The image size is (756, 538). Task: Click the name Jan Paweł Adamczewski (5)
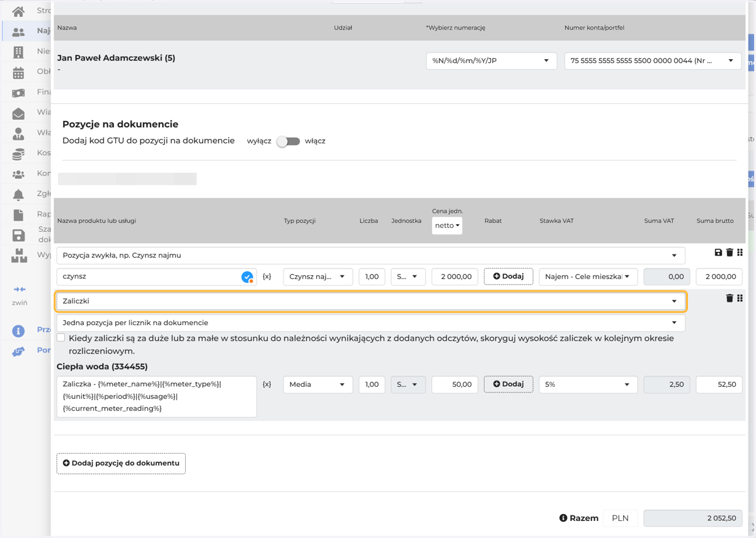point(116,58)
